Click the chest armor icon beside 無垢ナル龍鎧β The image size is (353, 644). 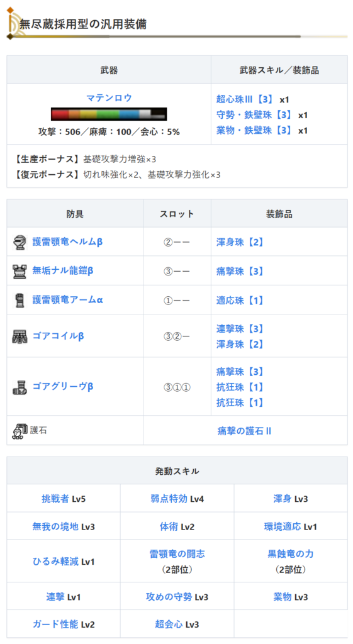[20, 272]
